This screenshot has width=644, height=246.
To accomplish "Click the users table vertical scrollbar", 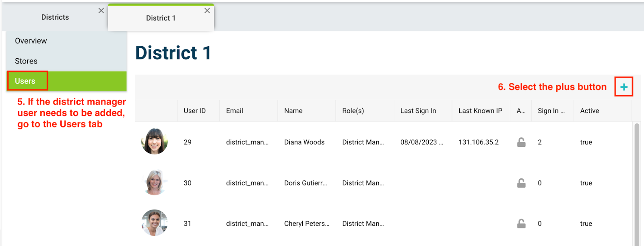I will 637,184.
